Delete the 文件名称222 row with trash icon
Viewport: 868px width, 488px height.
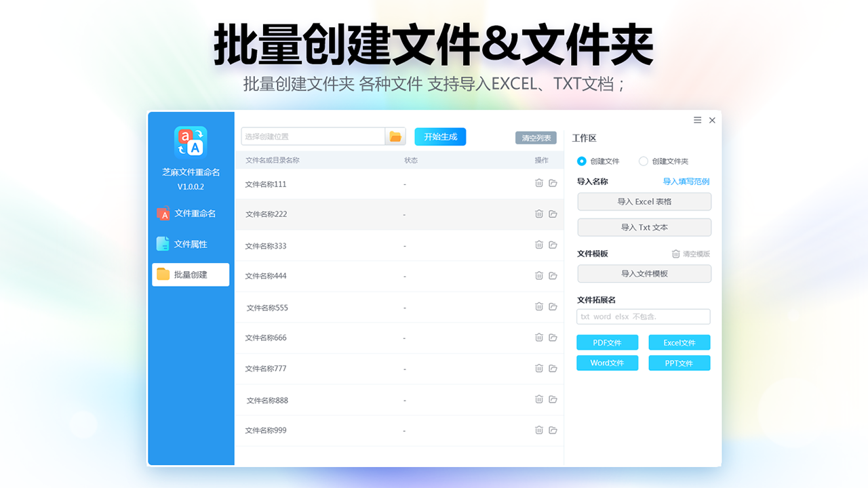[539, 214]
